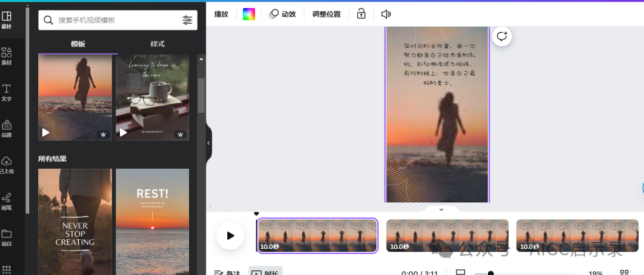
Task: Toggle the lock icon in toolbar
Action: (x=361, y=14)
